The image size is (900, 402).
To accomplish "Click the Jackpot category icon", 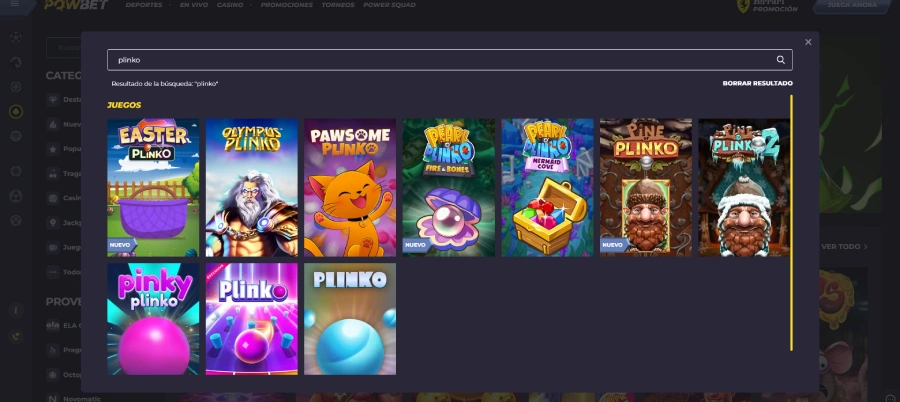I will coord(53,223).
